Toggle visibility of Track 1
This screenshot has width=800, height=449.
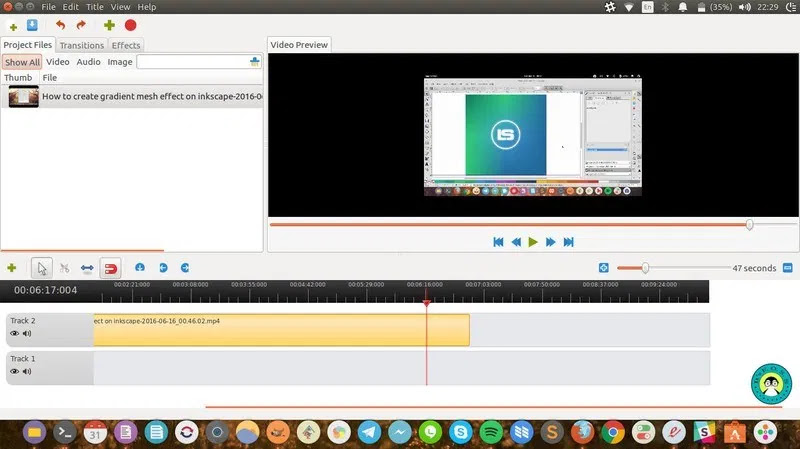tap(14, 371)
